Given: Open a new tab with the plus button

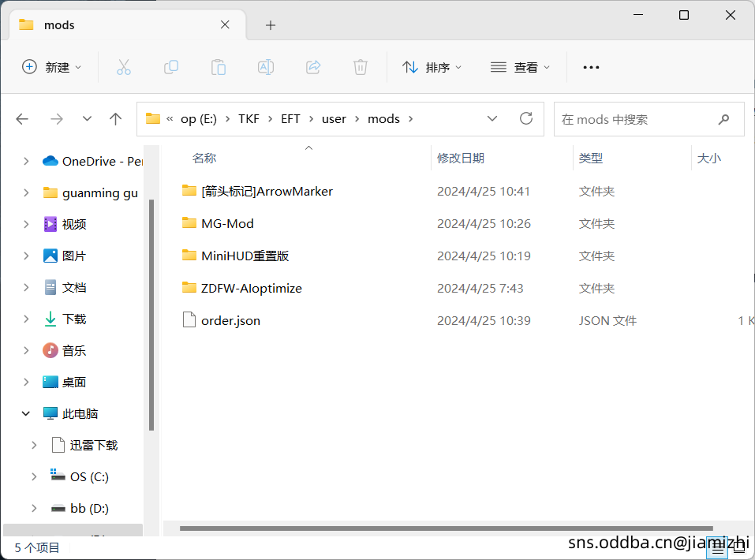Looking at the screenshot, I should (271, 24).
